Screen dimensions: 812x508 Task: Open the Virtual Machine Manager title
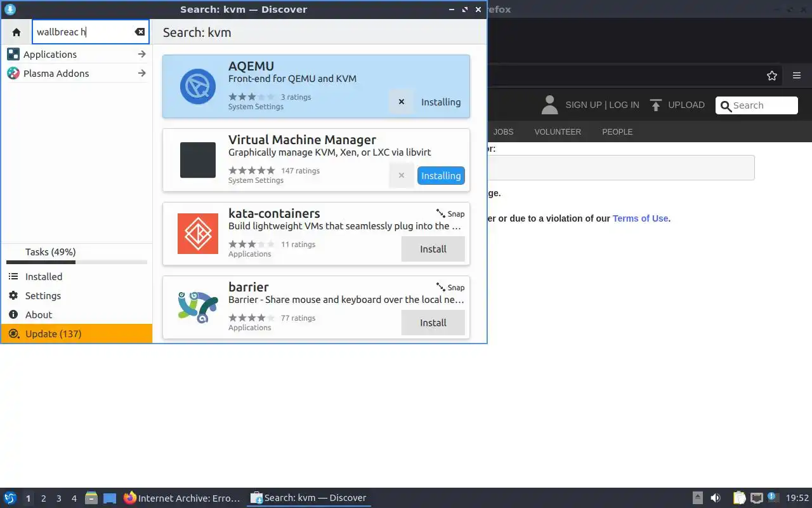(x=302, y=140)
